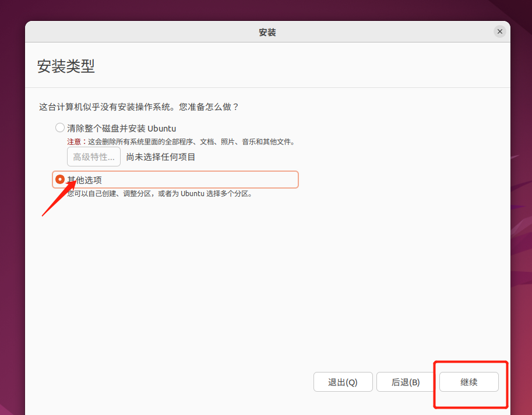Click the 注意 warning text about deleting files
Image resolution: width=532 pixels, height=415 pixels.
point(181,141)
